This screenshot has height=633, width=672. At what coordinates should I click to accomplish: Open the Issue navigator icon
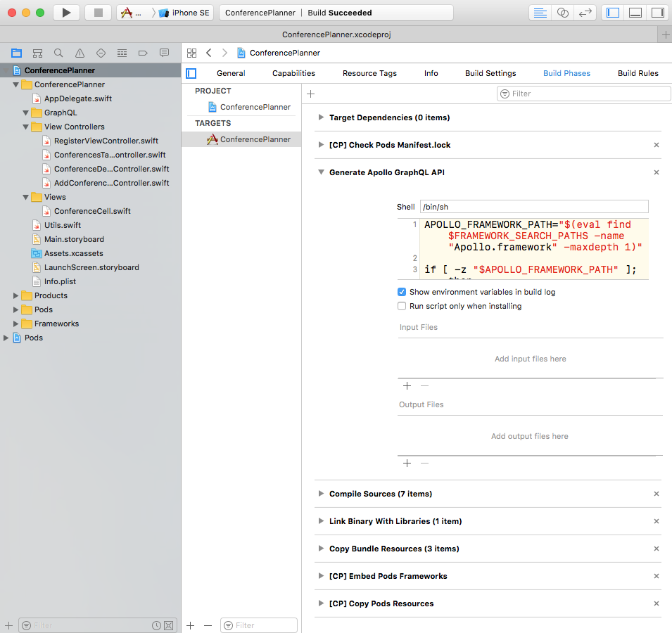point(80,53)
